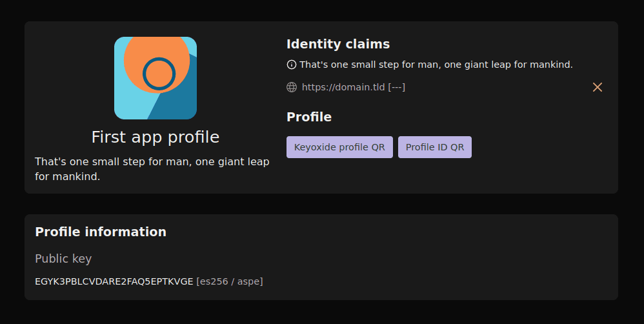Click the "Profile information" heading

pyautogui.click(x=101, y=232)
